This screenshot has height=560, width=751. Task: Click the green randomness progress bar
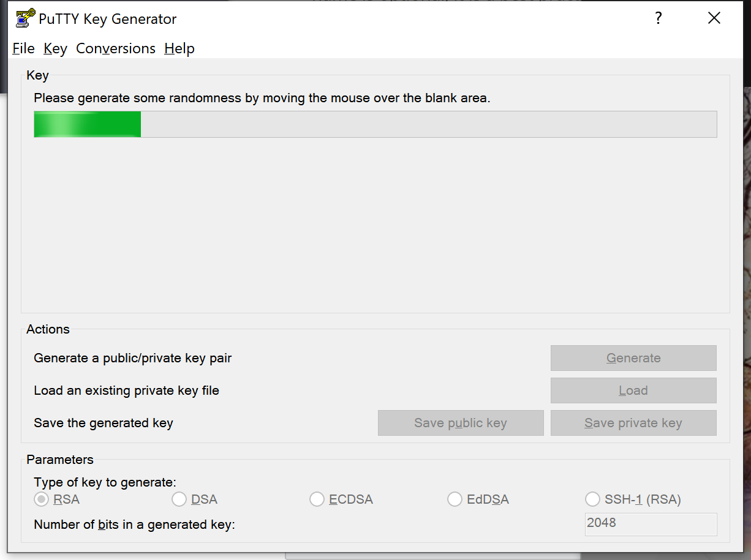click(x=375, y=124)
